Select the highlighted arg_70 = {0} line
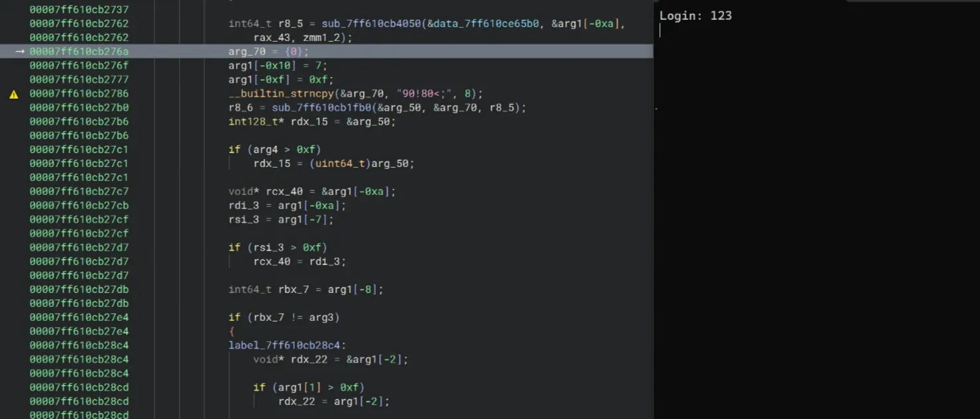 click(268, 52)
